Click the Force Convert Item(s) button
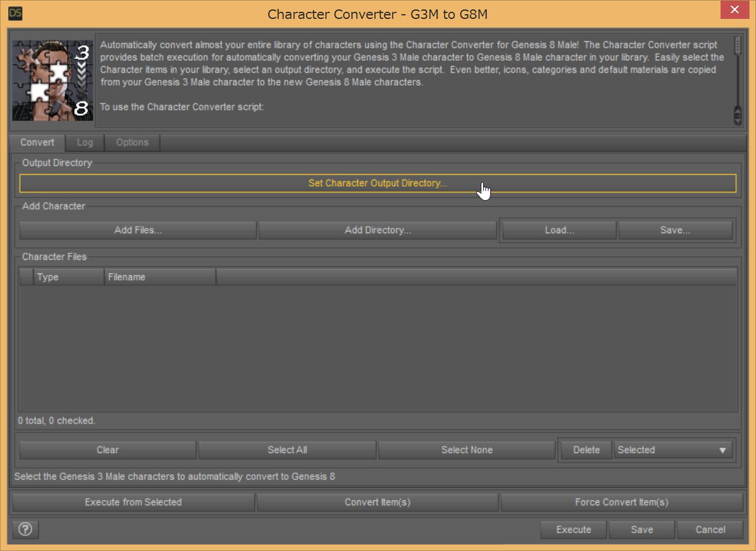 pos(622,503)
